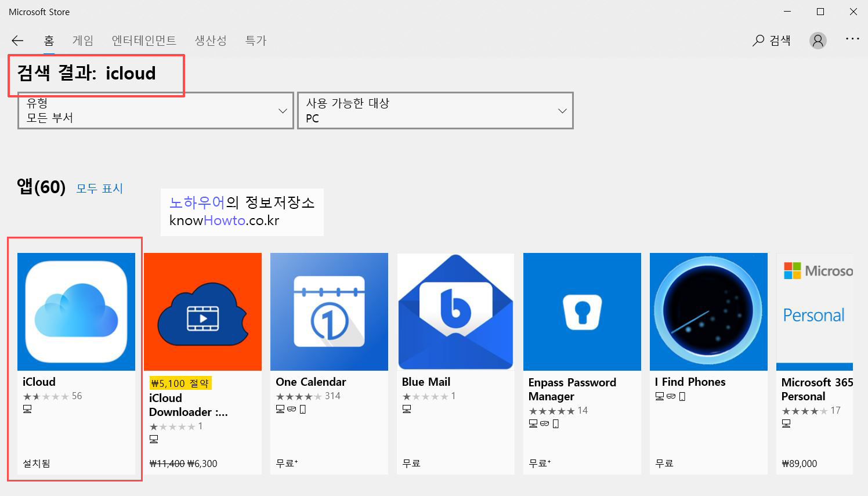Open the 홈 tab
Viewport: 868px width, 496px height.
[49, 41]
